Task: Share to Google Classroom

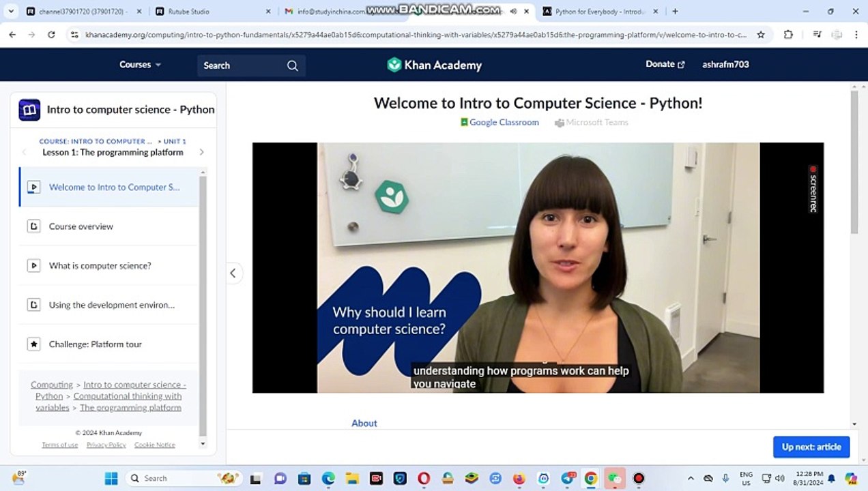Action: coord(500,122)
